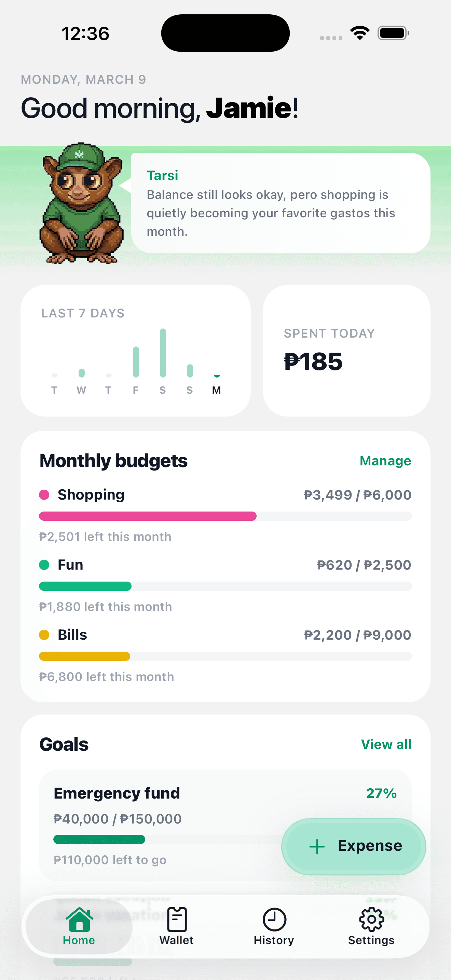Open Manage for monthly budgets
This screenshot has width=451, height=980.
click(x=385, y=461)
